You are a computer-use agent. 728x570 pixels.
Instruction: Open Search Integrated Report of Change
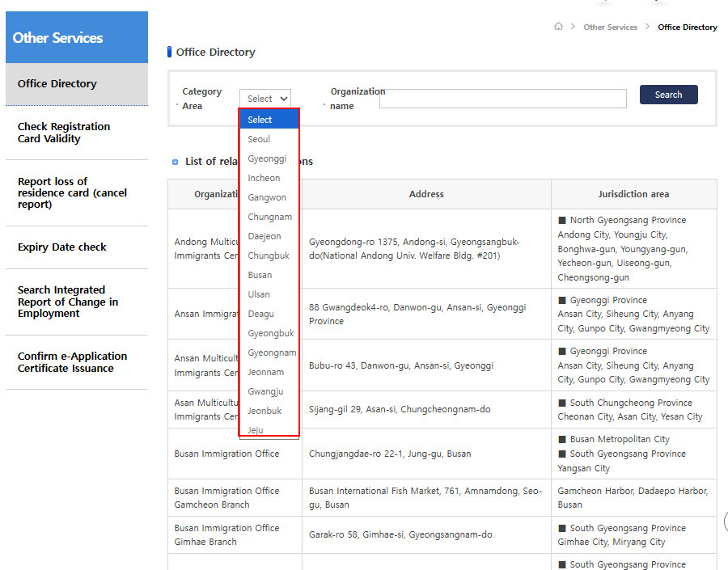pyautogui.click(x=68, y=302)
